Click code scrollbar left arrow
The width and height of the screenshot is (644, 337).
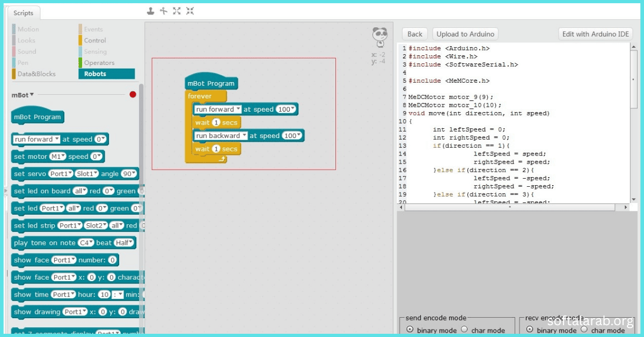click(x=401, y=207)
